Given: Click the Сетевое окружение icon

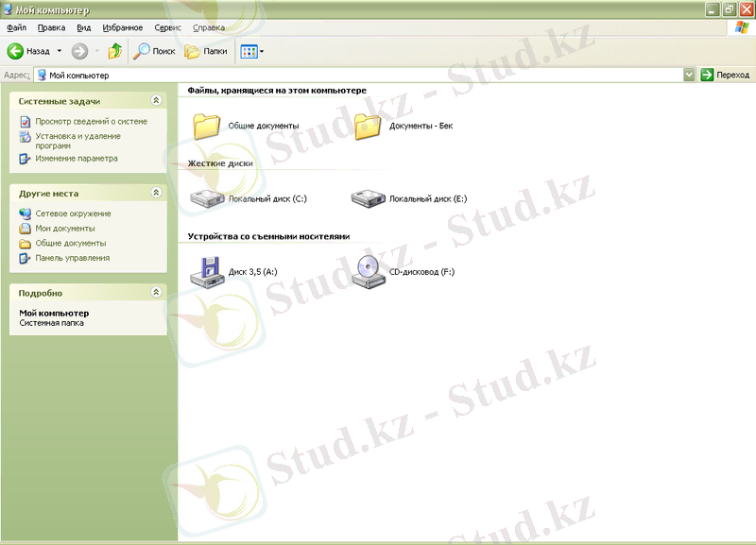Looking at the screenshot, I should pyautogui.click(x=26, y=213).
